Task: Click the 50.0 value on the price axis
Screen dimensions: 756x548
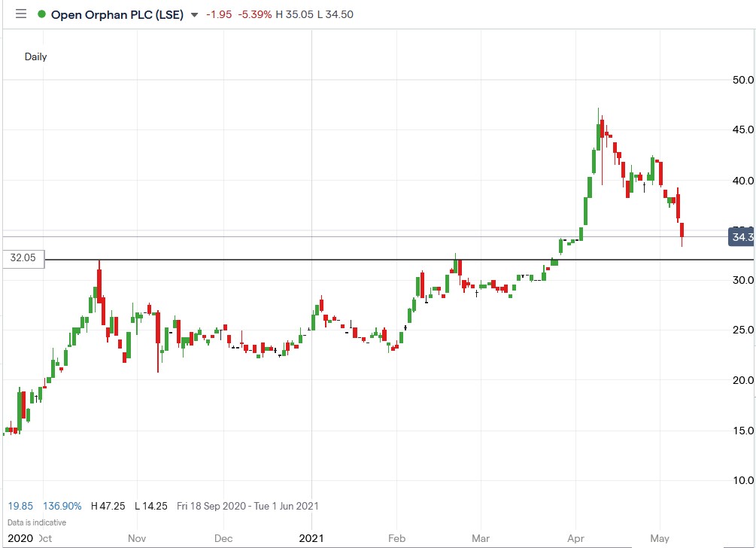Action: point(743,78)
